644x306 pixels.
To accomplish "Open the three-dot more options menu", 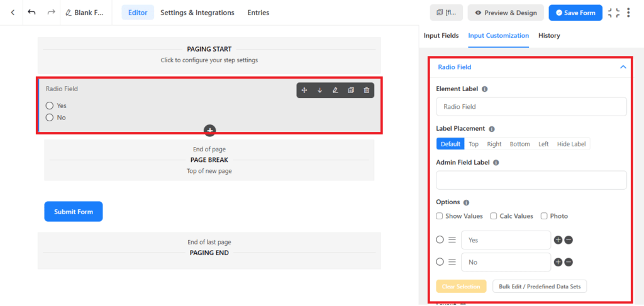I will (x=628, y=13).
